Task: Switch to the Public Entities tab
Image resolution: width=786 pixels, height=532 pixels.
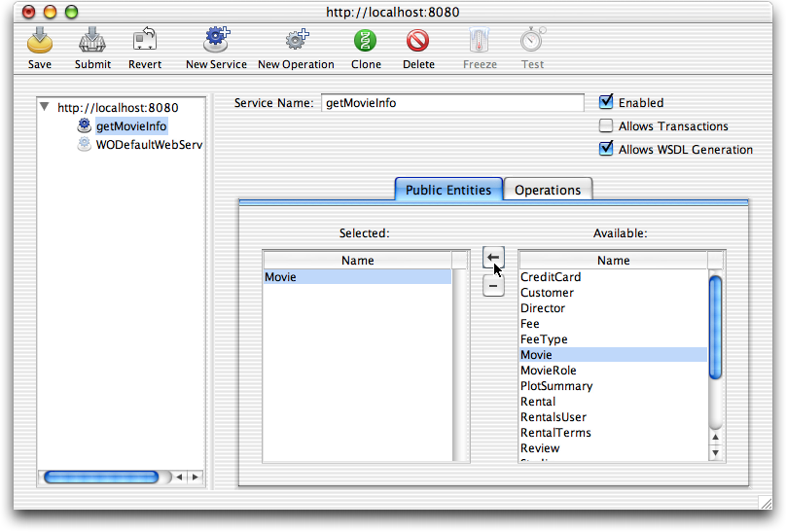Action: coord(448,190)
